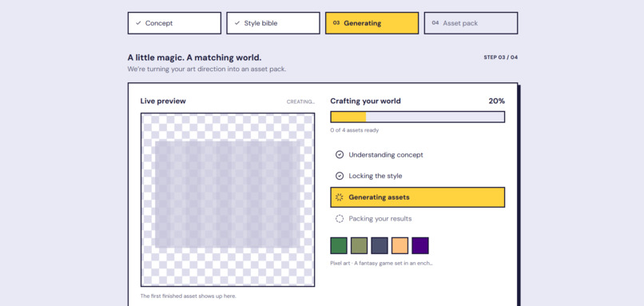This screenshot has width=644, height=306.
Task: Click the Understanding concept label
Action: pos(386,155)
